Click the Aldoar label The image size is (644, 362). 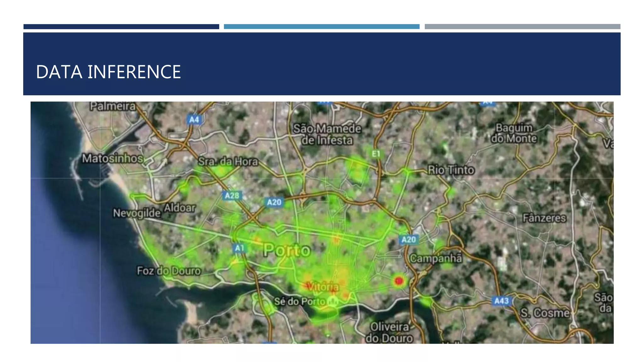point(180,208)
